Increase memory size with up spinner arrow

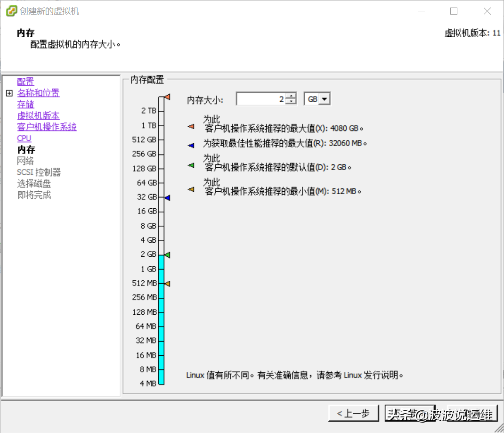[291, 96]
